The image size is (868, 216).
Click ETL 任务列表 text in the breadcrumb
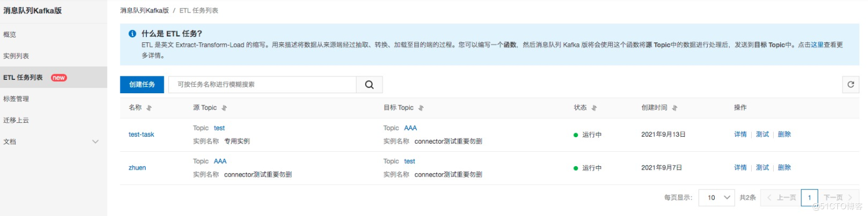click(x=199, y=10)
